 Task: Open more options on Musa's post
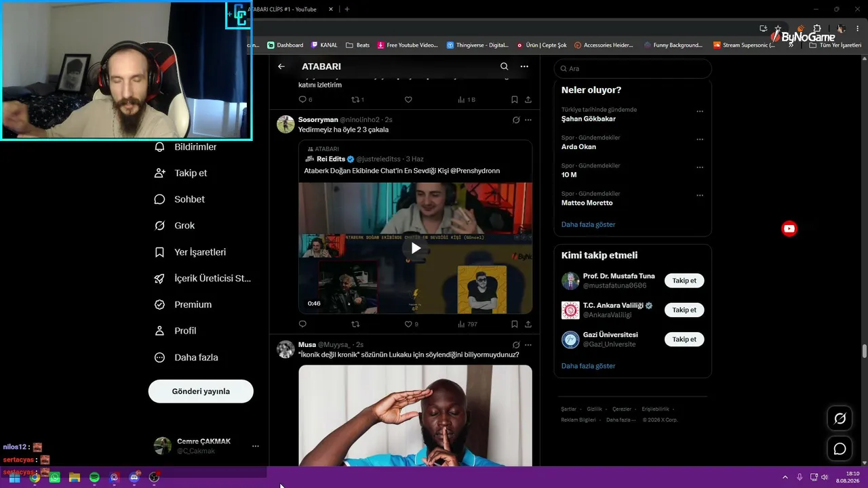[528, 345]
